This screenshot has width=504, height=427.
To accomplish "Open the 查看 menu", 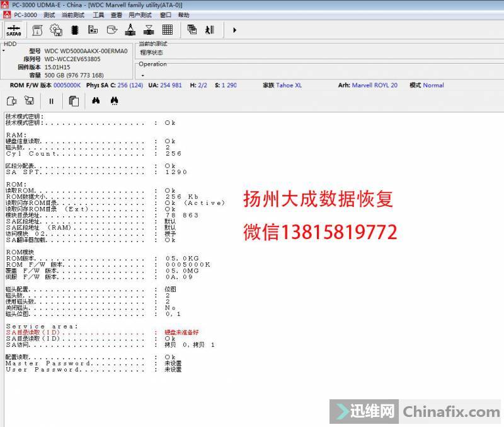I will [117, 15].
